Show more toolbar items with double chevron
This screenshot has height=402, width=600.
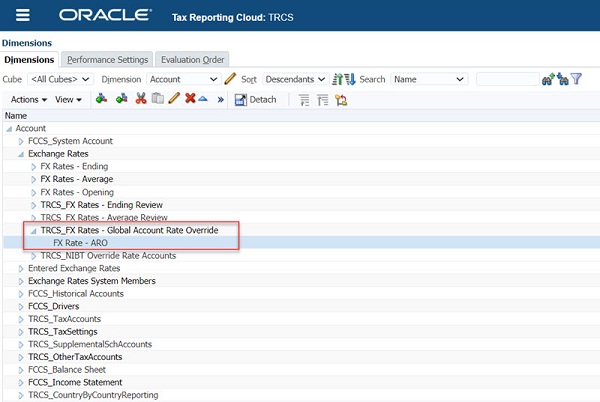coord(220,100)
